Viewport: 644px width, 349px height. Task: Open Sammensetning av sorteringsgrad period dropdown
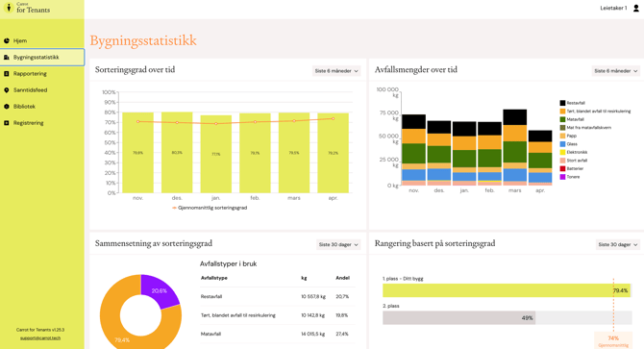pyautogui.click(x=338, y=244)
